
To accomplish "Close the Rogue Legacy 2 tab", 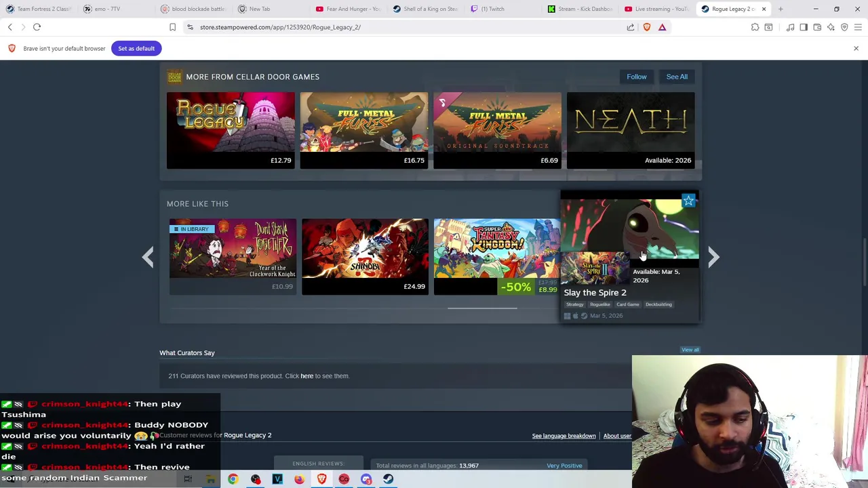I will 764,9.
